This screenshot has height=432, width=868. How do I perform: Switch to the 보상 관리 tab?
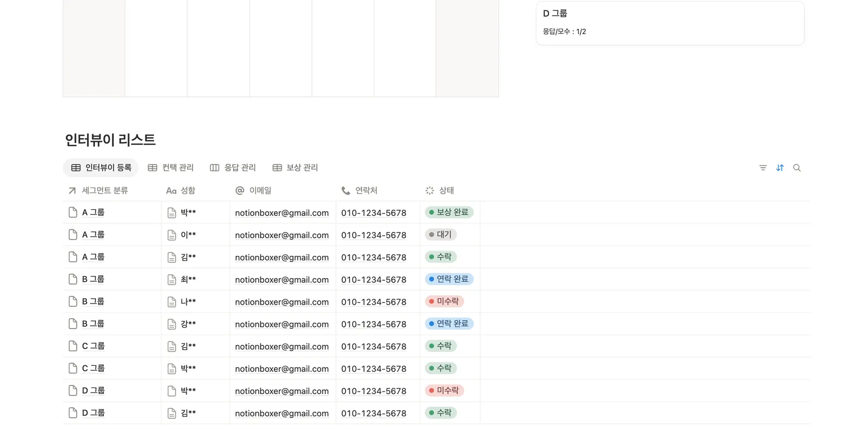click(x=295, y=168)
